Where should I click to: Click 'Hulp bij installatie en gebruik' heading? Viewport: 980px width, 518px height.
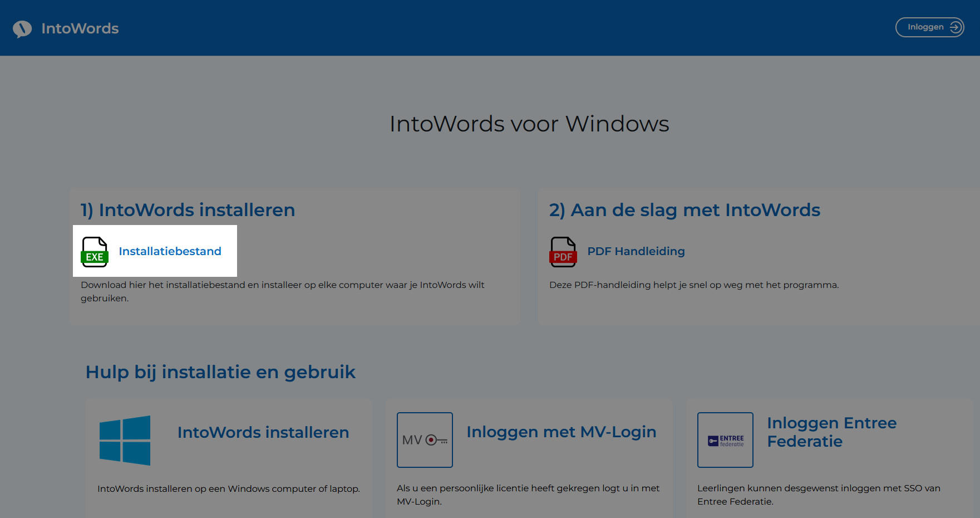tap(220, 372)
